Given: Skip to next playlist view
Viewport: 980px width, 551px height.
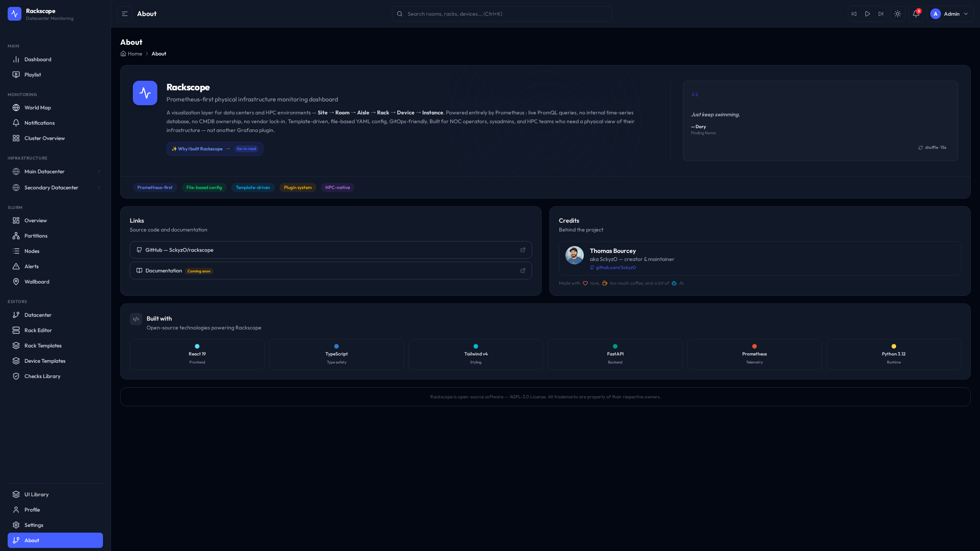Looking at the screenshot, I should pos(881,14).
